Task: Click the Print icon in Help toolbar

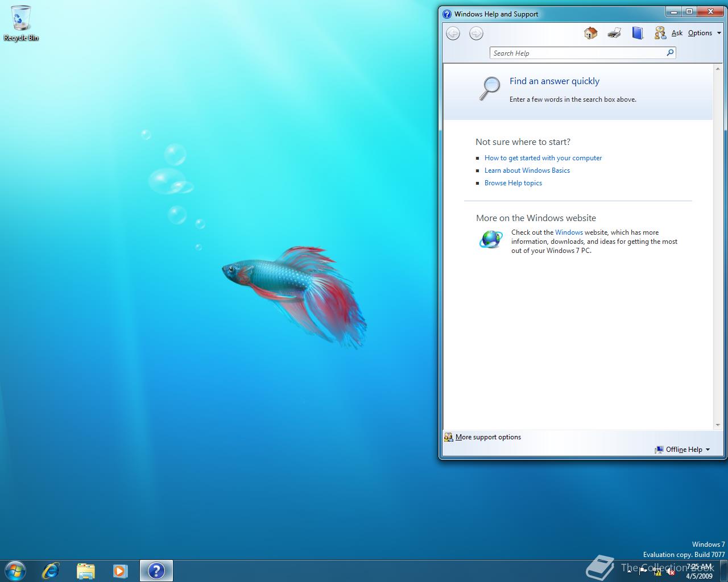Action: [x=614, y=33]
